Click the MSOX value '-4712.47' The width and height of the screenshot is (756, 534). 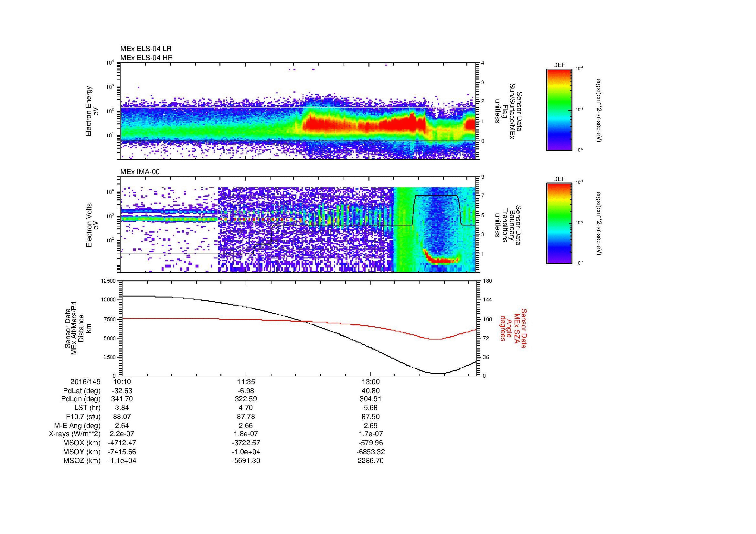pyautogui.click(x=122, y=443)
